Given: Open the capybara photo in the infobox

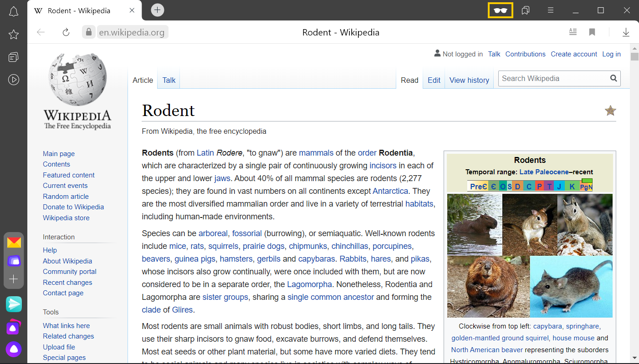Looking at the screenshot, I should pos(475,225).
